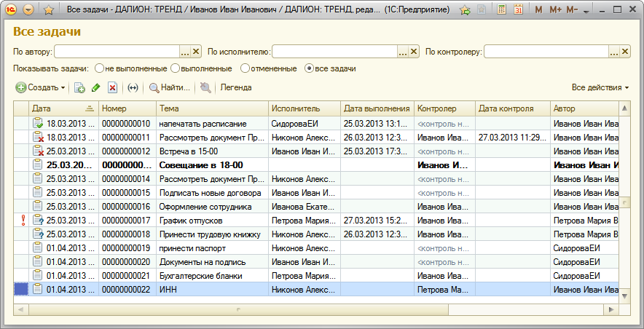Viewport: 644px width, 329px height.
Task: Click the Контролер column header
Action: (x=444, y=108)
